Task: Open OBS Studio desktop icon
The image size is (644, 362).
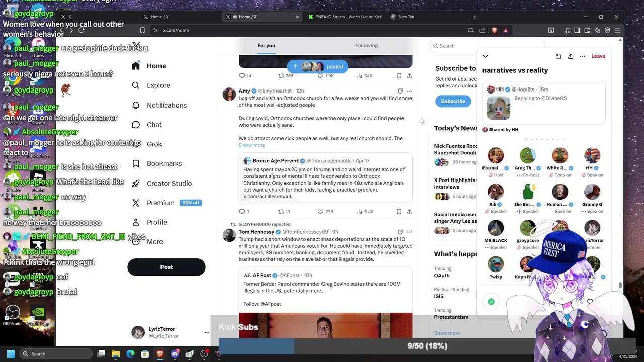Action: click(x=13, y=315)
